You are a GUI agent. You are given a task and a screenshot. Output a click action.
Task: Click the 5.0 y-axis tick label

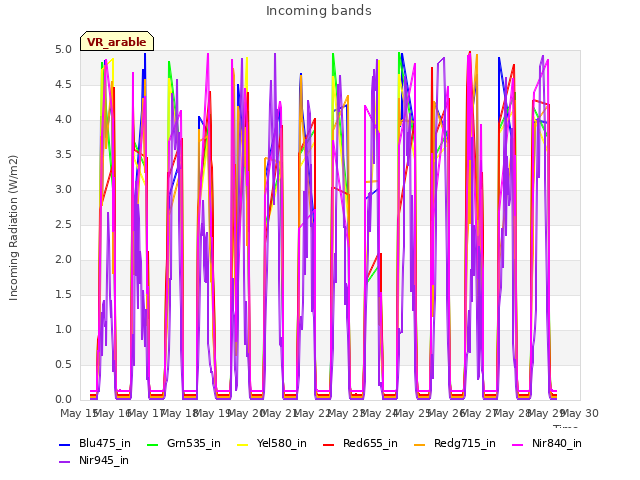[63, 50]
